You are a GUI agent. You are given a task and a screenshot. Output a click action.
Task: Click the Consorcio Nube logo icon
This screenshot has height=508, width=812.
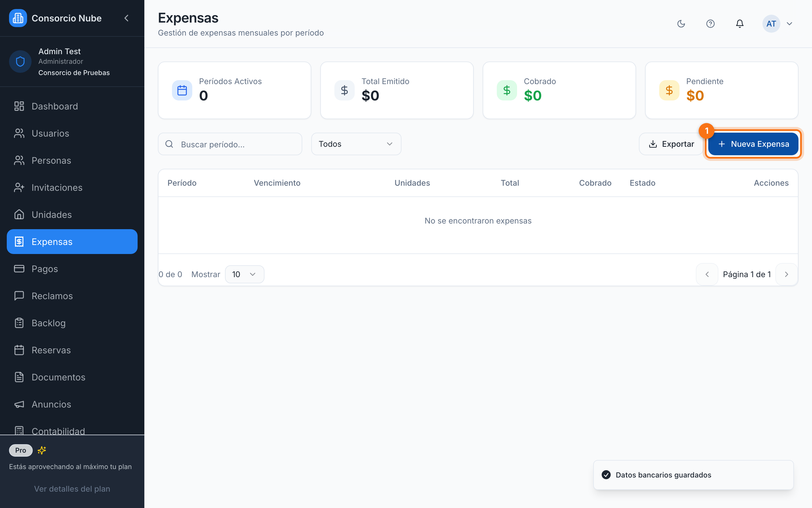click(18, 18)
